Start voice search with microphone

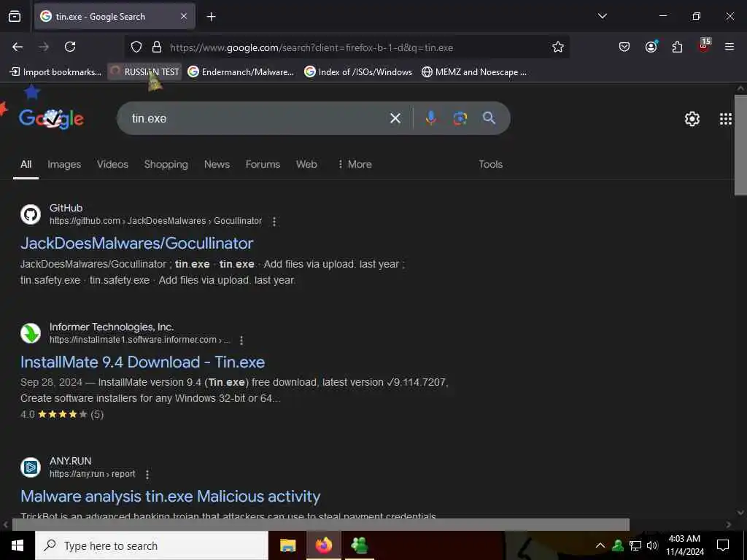pyautogui.click(x=430, y=118)
